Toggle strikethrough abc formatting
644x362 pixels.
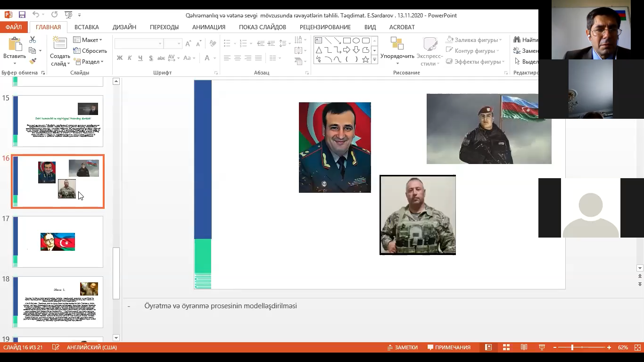(x=161, y=58)
